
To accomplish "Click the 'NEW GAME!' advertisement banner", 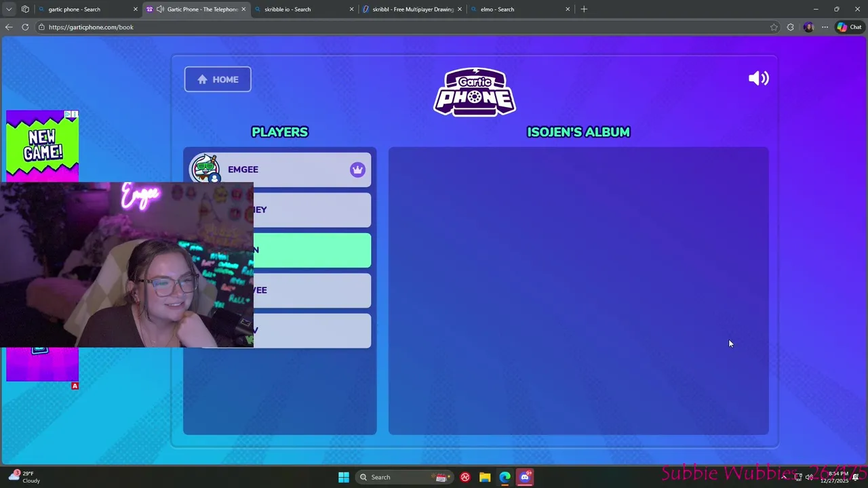I will tap(42, 146).
